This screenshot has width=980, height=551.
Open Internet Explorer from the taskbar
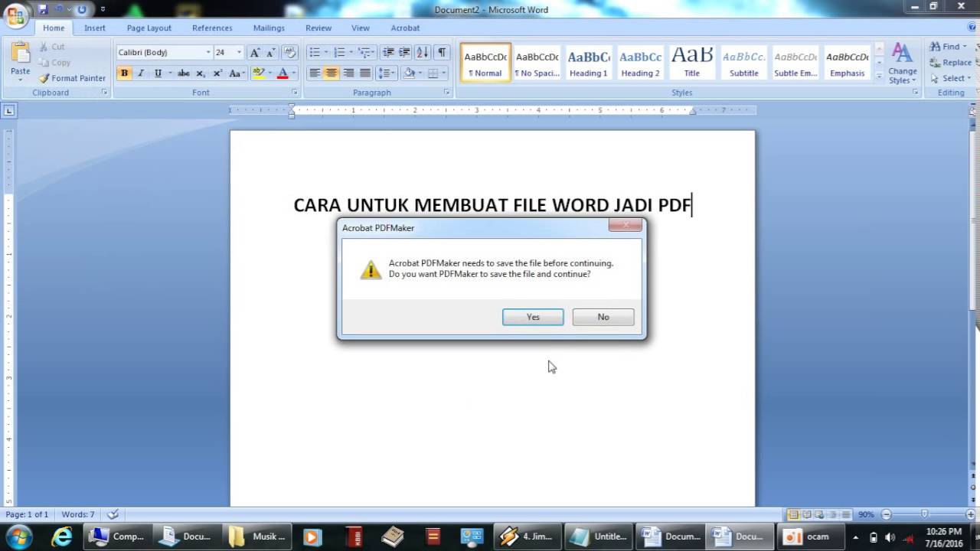tap(60, 536)
